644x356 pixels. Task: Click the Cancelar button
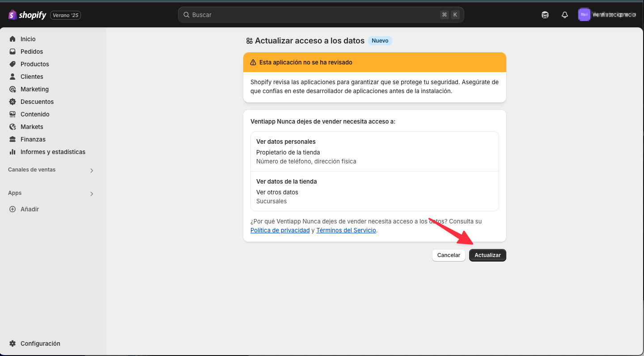(449, 255)
